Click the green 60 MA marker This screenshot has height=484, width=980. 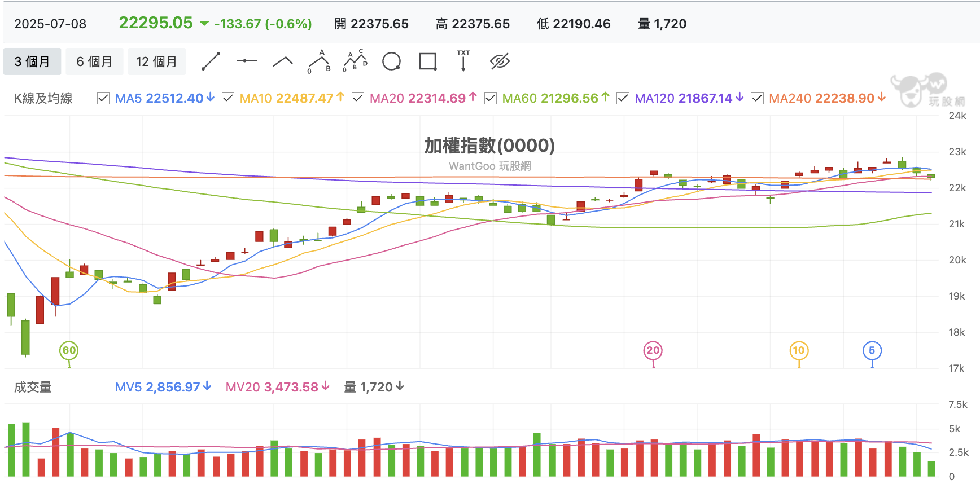69,350
